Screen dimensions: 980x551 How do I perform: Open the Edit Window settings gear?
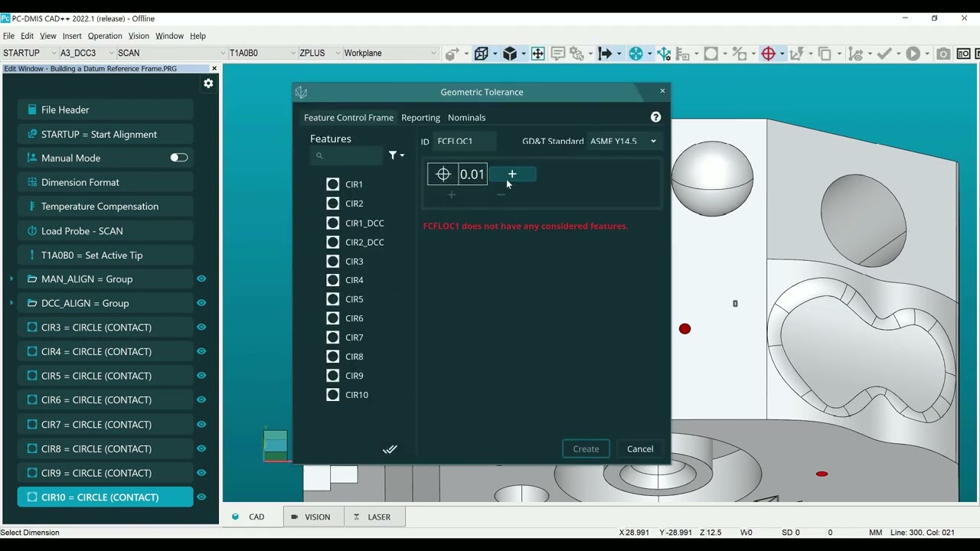(x=208, y=83)
